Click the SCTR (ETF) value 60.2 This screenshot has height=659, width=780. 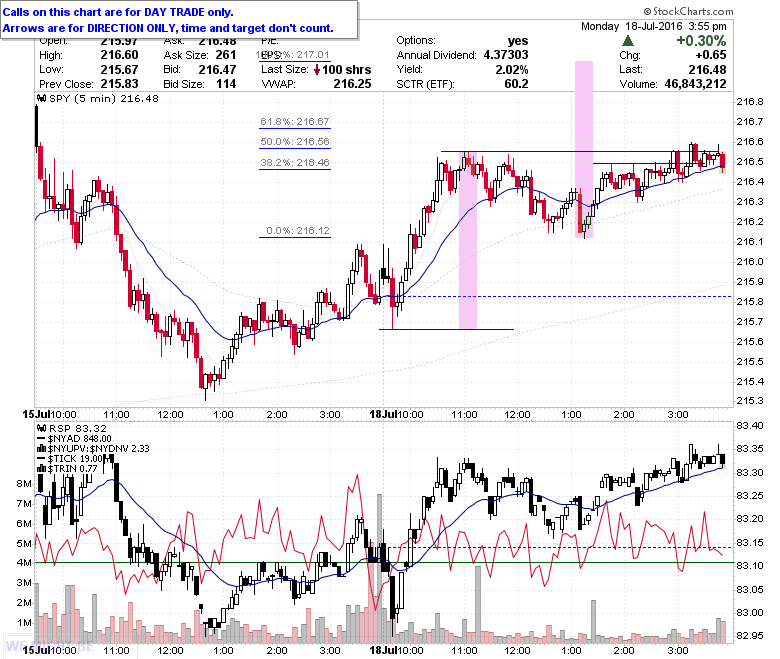coord(516,84)
